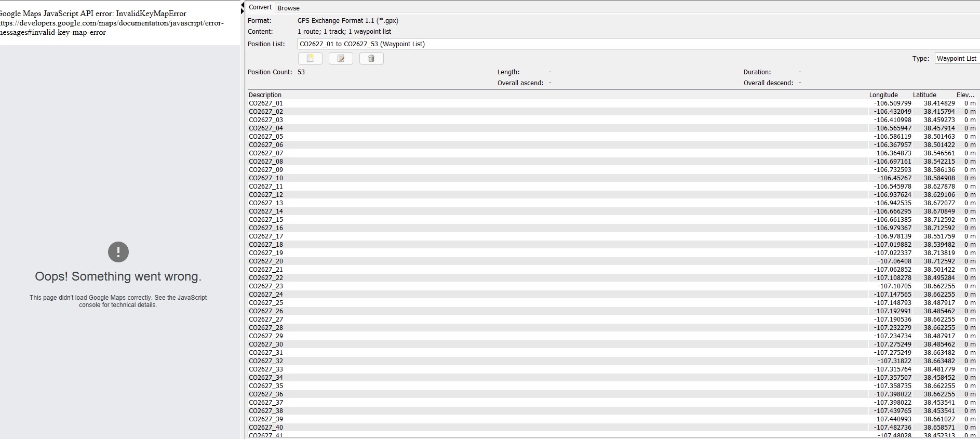Click latitude value of CO2627_33

tap(939, 369)
